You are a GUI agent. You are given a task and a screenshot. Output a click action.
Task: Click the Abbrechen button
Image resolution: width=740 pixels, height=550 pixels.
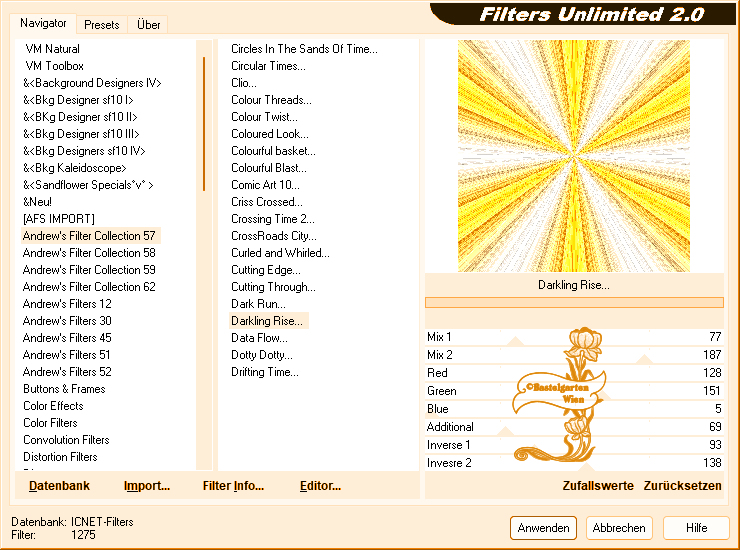(x=619, y=528)
